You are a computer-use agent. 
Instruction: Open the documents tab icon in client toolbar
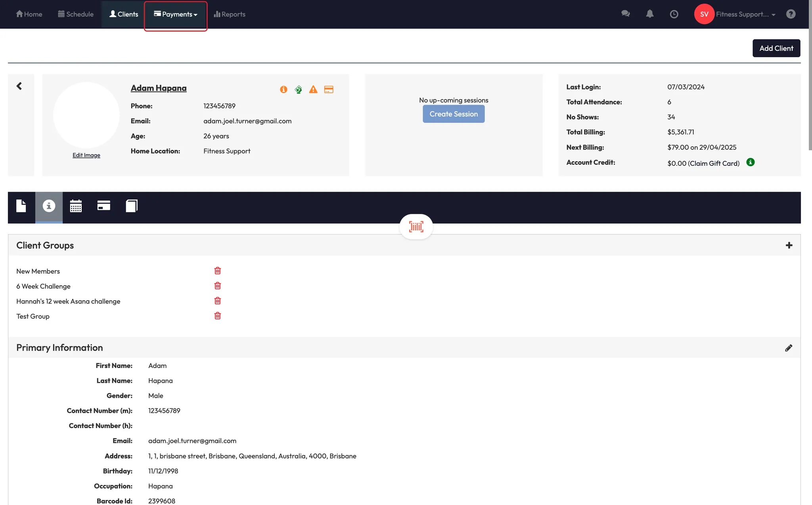point(21,206)
